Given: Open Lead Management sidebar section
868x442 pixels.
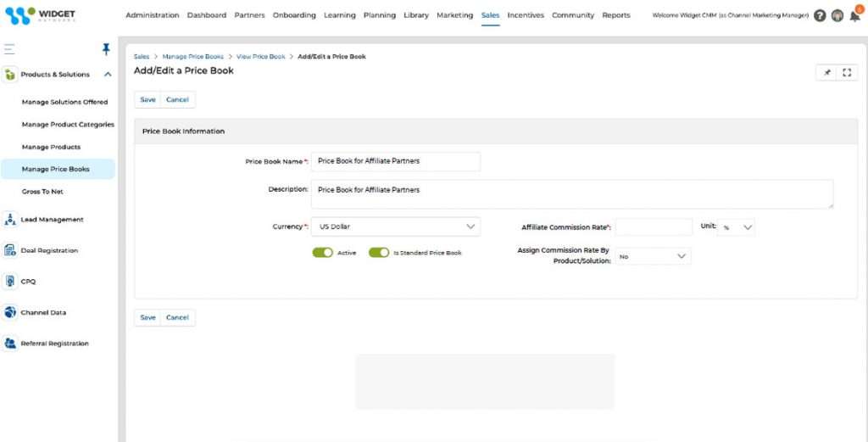Looking at the screenshot, I should pos(52,220).
